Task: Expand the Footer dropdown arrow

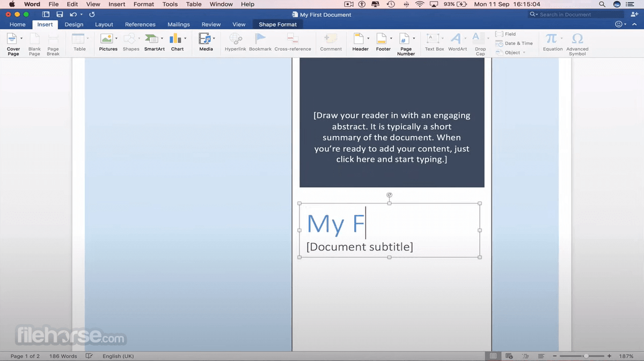Action: 391,39
